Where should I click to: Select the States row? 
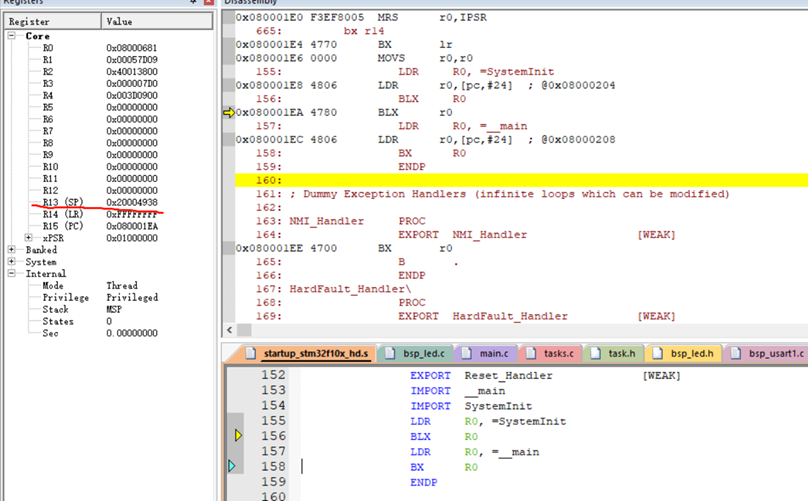[x=109, y=321]
